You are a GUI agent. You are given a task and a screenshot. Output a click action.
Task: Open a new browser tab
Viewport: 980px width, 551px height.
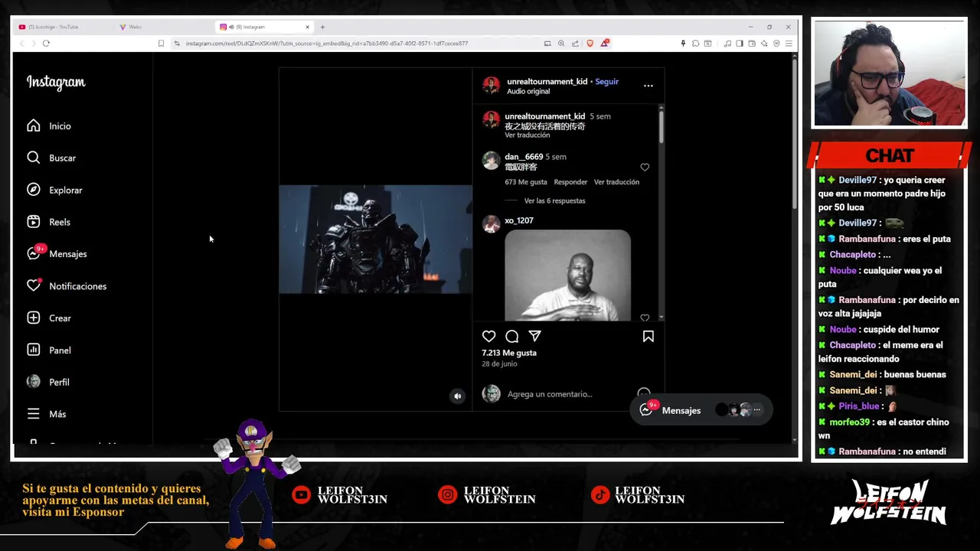tap(322, 27)
